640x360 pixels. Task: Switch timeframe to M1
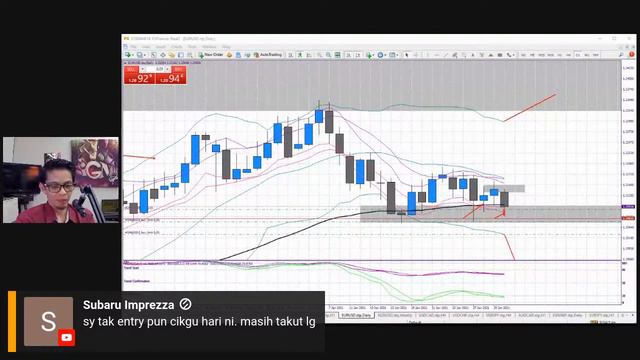tap(523, 55)
